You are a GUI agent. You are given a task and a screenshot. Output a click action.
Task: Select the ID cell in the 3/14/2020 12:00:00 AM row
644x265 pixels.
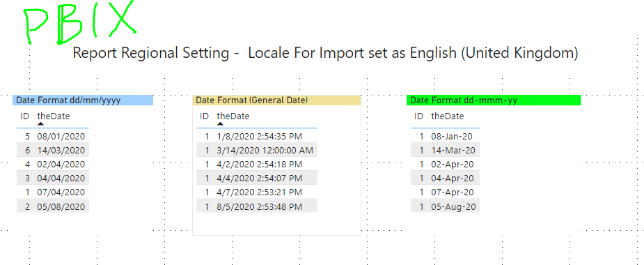point(205,150)
